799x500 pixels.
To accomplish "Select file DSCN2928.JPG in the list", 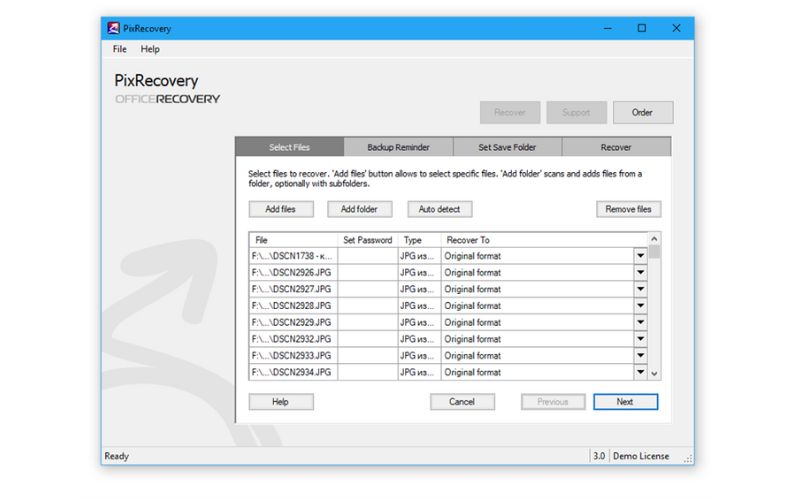I will click(x=291, y=306).
